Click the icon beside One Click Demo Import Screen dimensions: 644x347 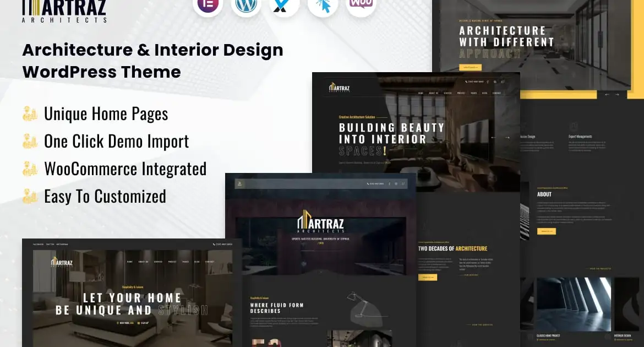pyautogui.click(x=30, y=142)
